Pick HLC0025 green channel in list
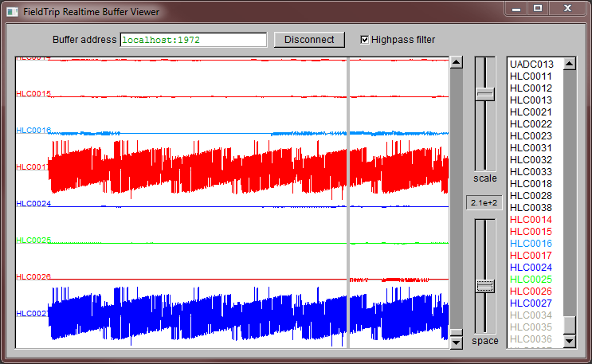 click(531, 280)
